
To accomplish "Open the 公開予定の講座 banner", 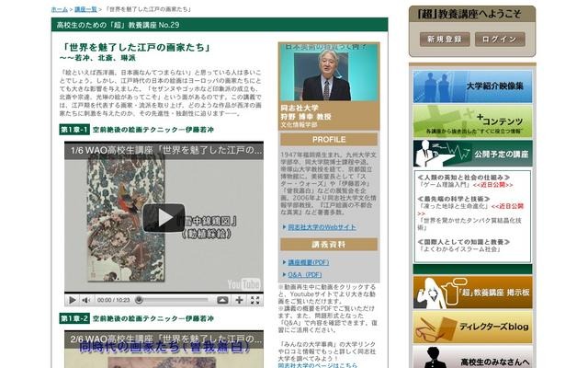I will point(472,154).
